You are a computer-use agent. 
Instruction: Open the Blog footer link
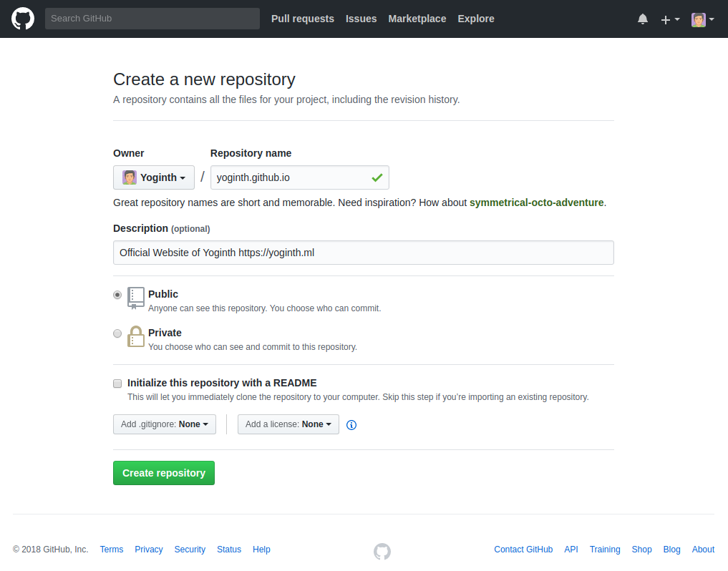point(672,550)
